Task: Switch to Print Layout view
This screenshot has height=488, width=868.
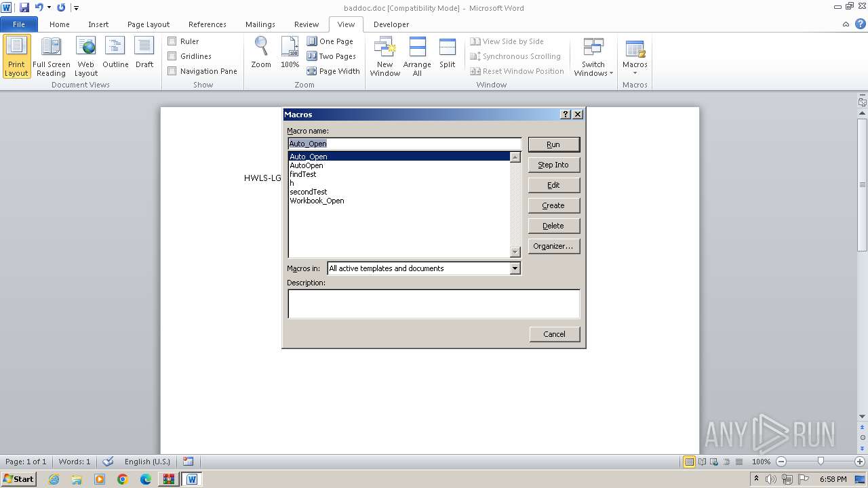Action: (x=16, y=56)
